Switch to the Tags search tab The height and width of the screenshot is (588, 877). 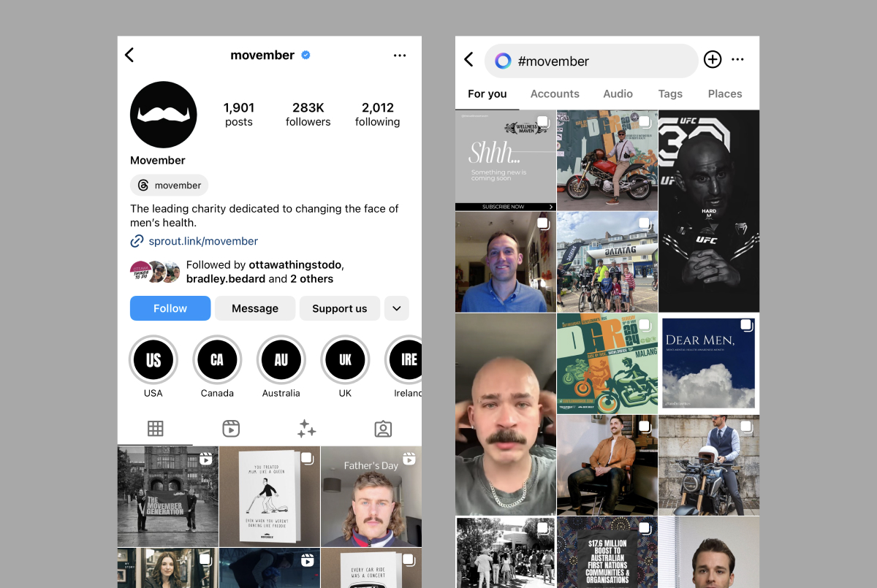tap(670, 93)
